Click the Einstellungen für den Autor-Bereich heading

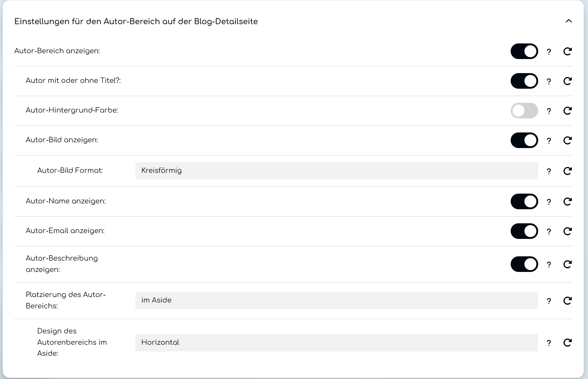click(136, 22)
